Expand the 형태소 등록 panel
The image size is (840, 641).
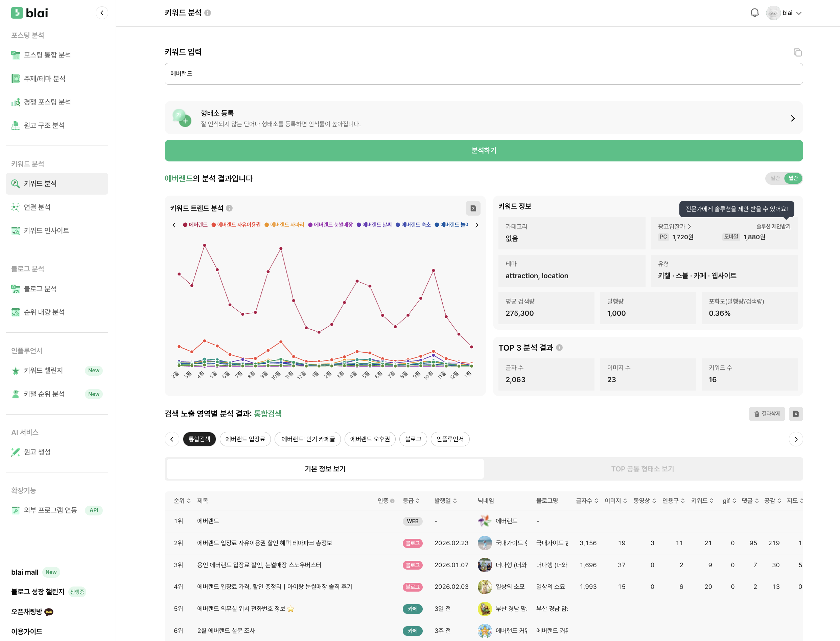[792, 118]
